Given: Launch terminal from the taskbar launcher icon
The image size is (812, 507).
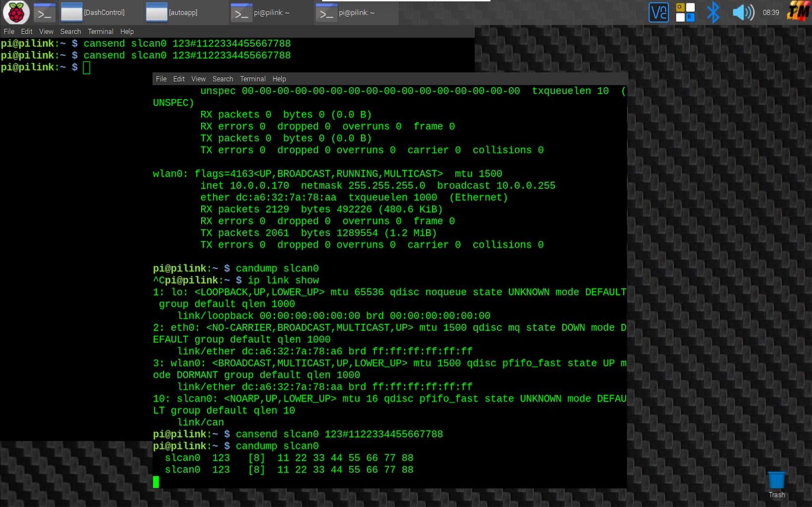Looking at the screenshot, I should [x=44, y=12].
